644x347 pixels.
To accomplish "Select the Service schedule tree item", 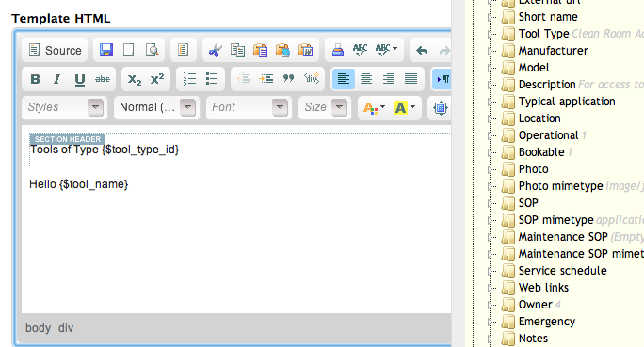I will click(562, 271).
